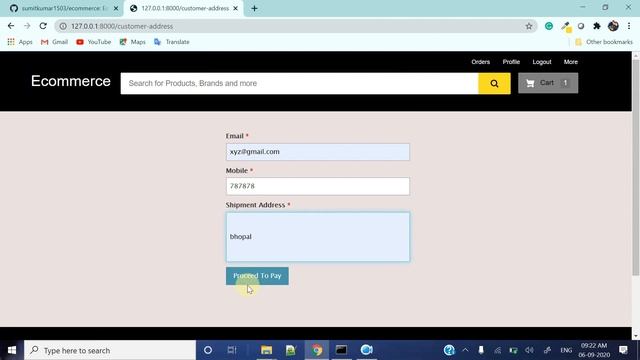Open the YouTube bookmark

tap(93, 42)
